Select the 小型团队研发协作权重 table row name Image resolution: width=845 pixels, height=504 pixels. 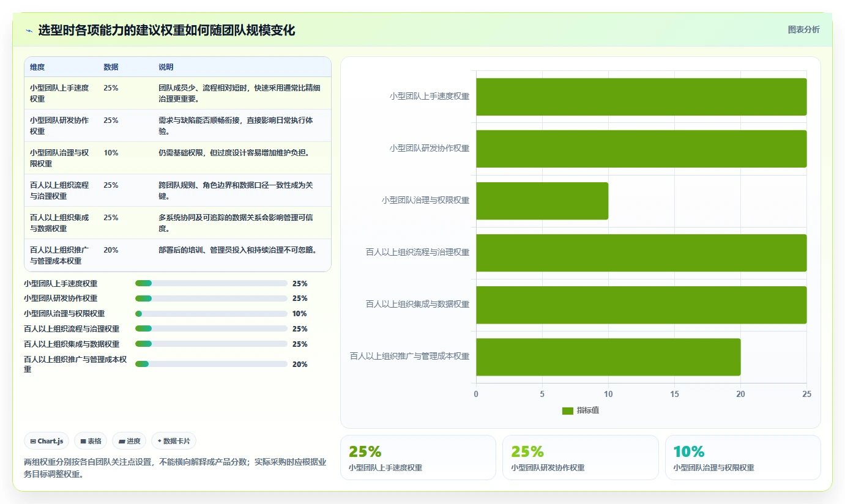pos(59,125)
